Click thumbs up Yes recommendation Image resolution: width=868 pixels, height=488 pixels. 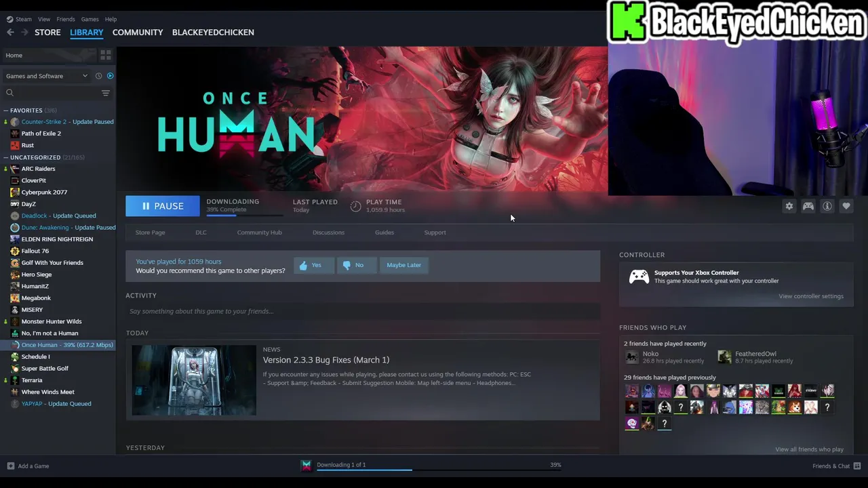pos(314,265)
